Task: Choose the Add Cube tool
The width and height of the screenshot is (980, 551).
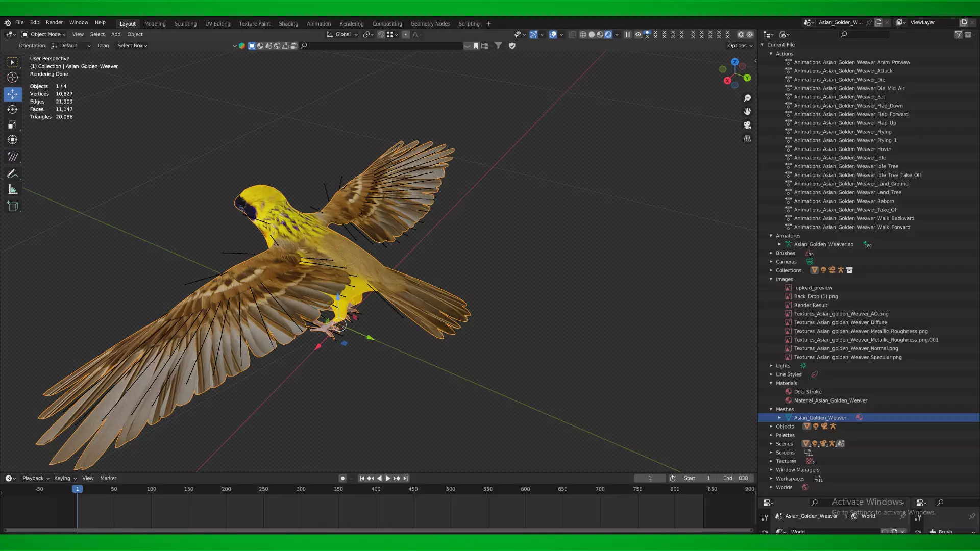Action: click(12, 206)
